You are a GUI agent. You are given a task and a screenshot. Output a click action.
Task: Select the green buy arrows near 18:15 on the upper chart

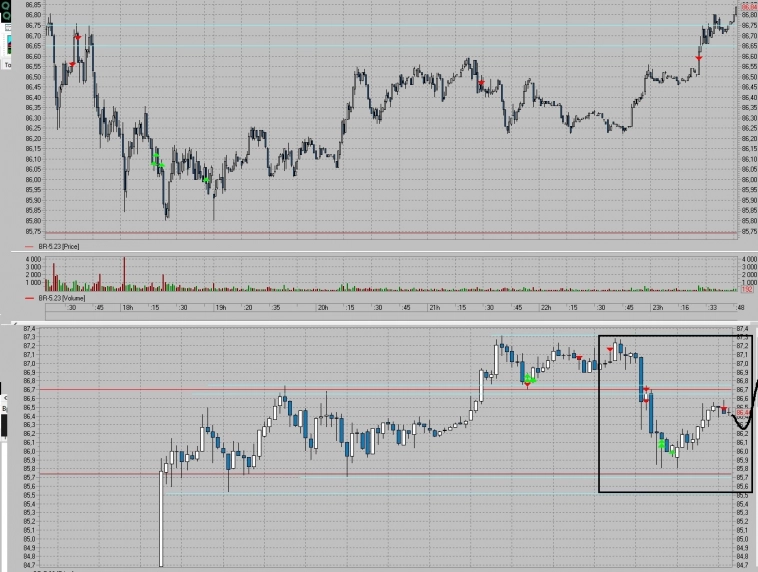coord(157,161)
